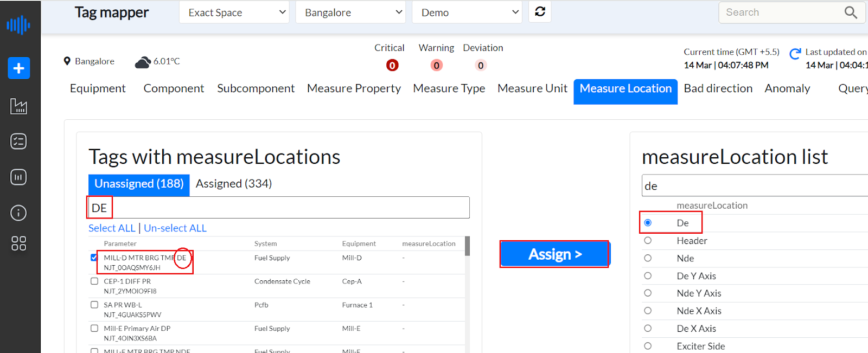Click the Select ALL link
This screenshot has height=353, width=868.
tap(112, 228)
